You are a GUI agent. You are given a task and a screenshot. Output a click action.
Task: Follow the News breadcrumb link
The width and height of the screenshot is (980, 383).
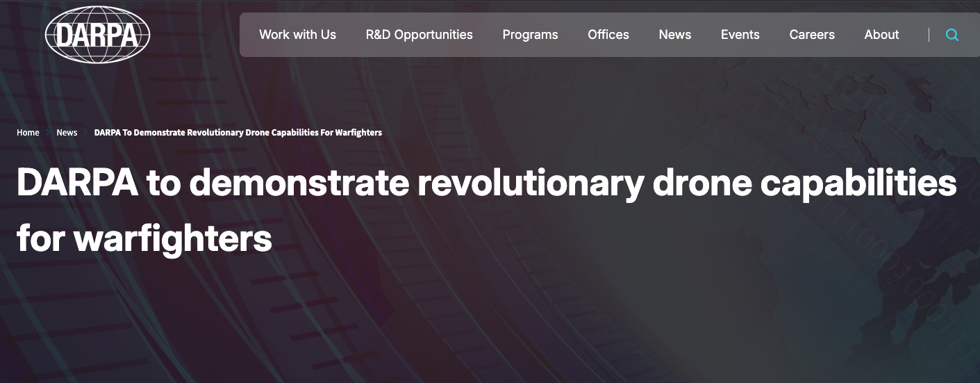(67, 133)
